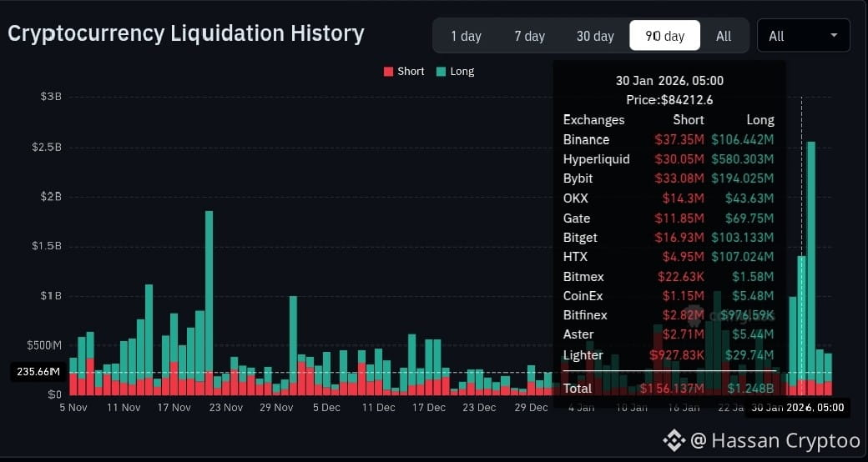Click the Bitmex exchange row
Screen dimensions: 868x462
(669, 277)
